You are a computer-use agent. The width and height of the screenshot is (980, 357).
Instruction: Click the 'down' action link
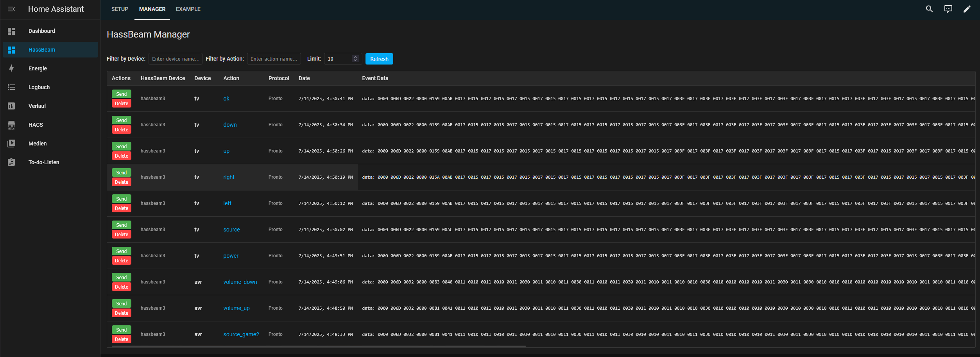230,125
